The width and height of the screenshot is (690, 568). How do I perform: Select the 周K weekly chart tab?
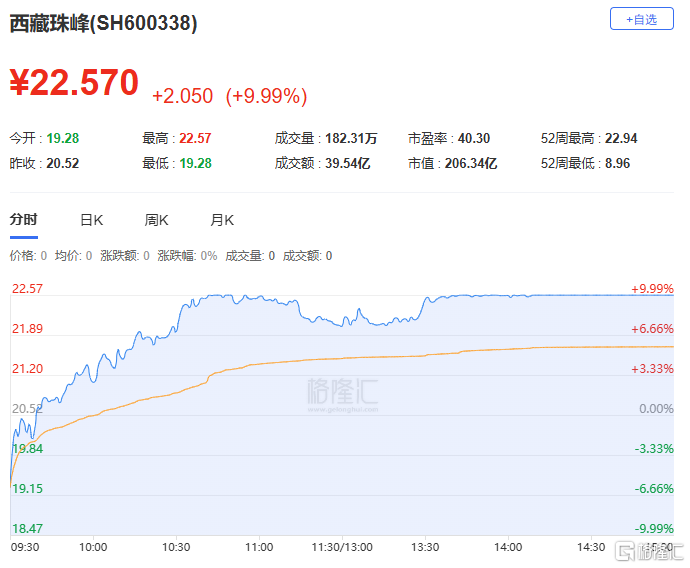(x=157, y=220)
